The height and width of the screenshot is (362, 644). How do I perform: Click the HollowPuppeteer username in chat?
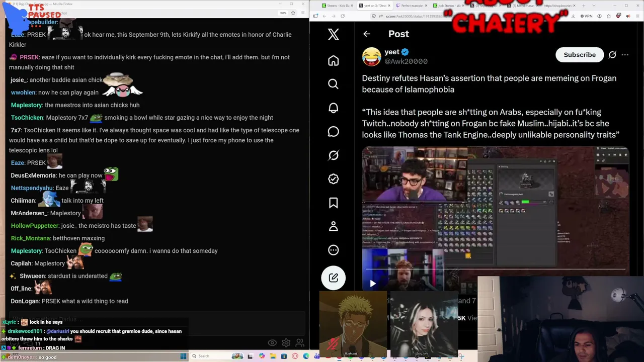tap(35, 226)
